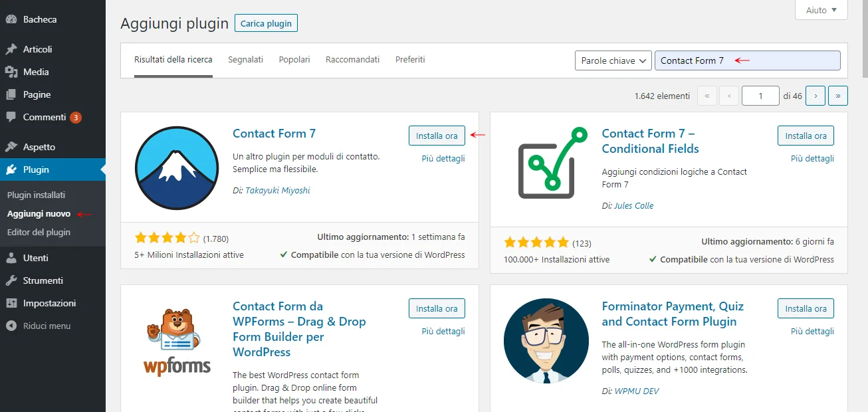Click the Riduci menu collapse icon
868x412 pixels.
point(11,326)
